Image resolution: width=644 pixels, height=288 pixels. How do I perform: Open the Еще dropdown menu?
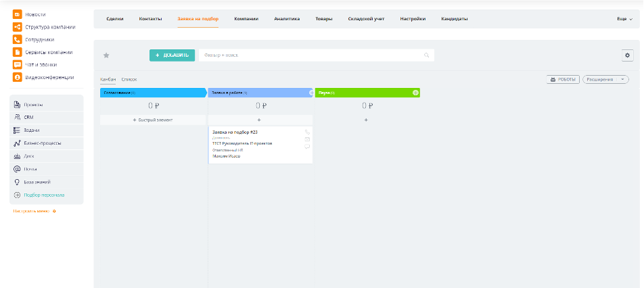coord(624,19)
